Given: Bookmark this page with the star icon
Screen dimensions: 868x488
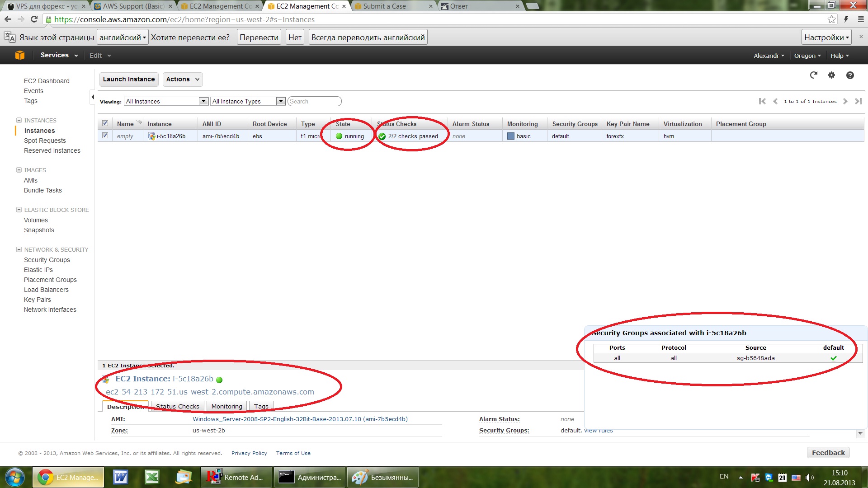Looking at the screenshot, I should tap(831, 19).
